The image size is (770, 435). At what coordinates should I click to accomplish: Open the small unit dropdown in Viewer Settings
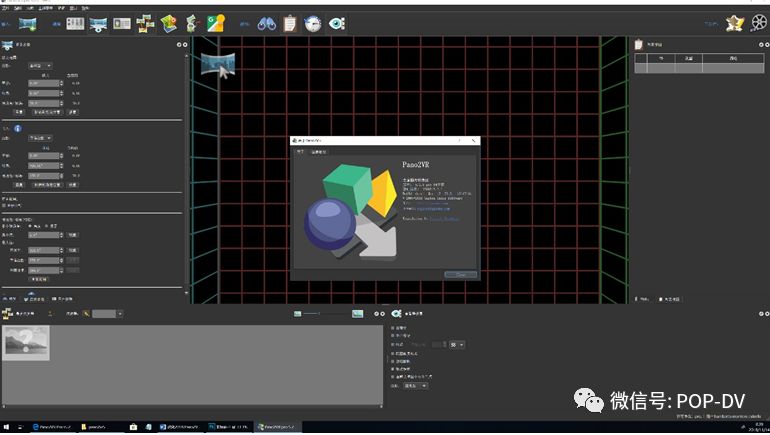[457, 345]
